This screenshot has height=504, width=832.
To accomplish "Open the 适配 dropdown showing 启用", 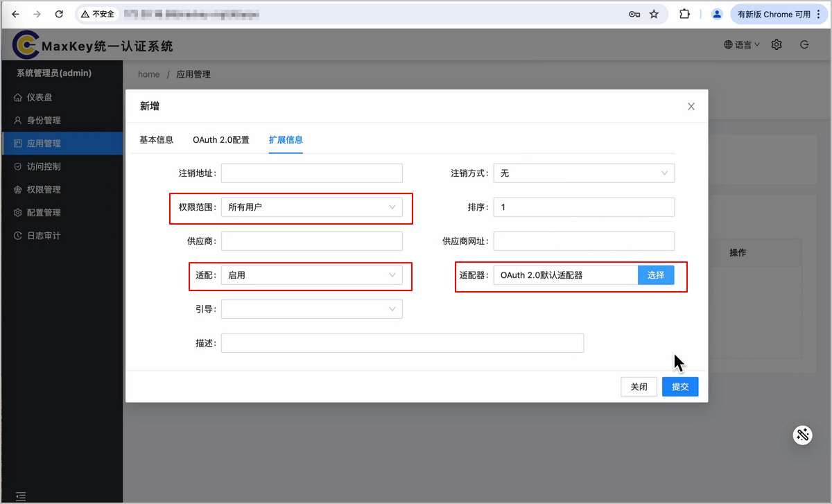I will tap(311, 275).
